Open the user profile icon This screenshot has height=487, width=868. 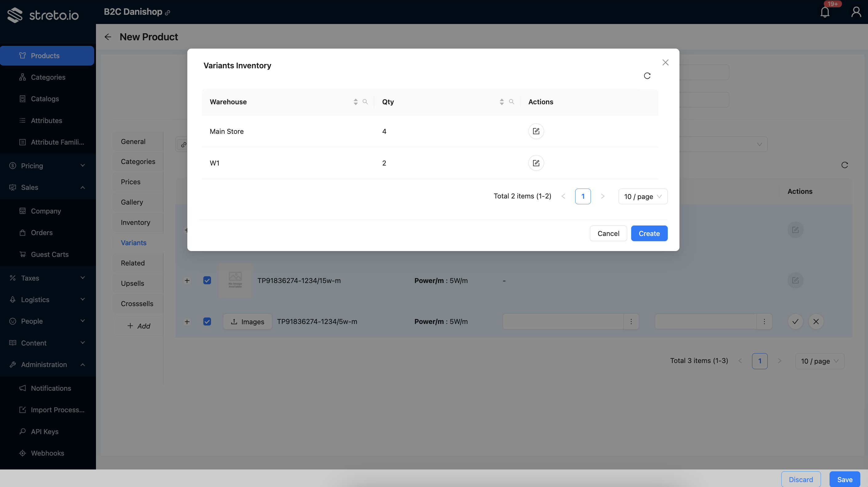pos(856,13)
